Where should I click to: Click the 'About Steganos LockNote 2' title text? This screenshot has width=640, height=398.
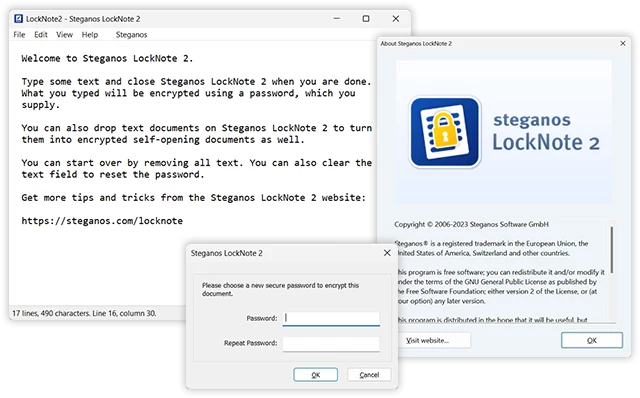pos(416,43)
